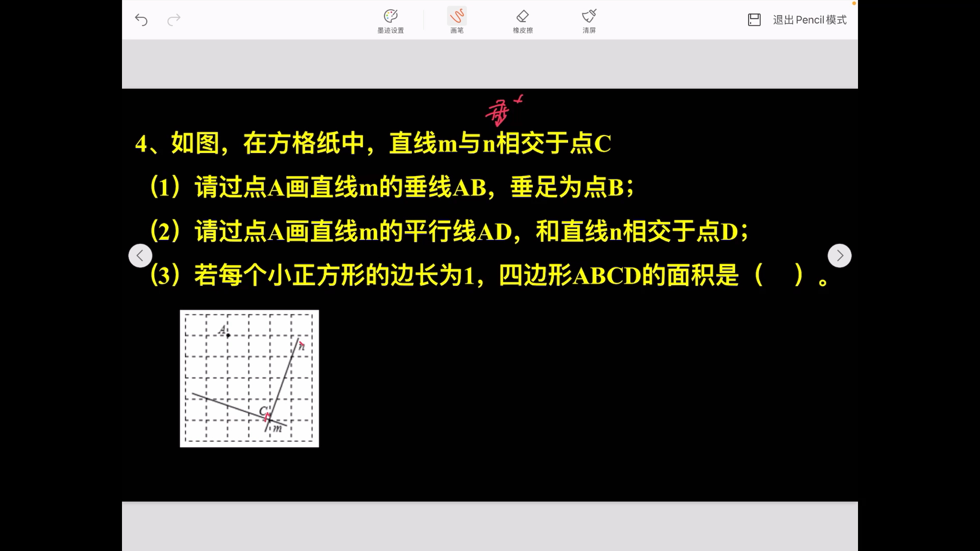Image resolution: width=980 pixels, height=551 pixels.
Task: Clear the screen with 清屏
Action: (589, 21)
